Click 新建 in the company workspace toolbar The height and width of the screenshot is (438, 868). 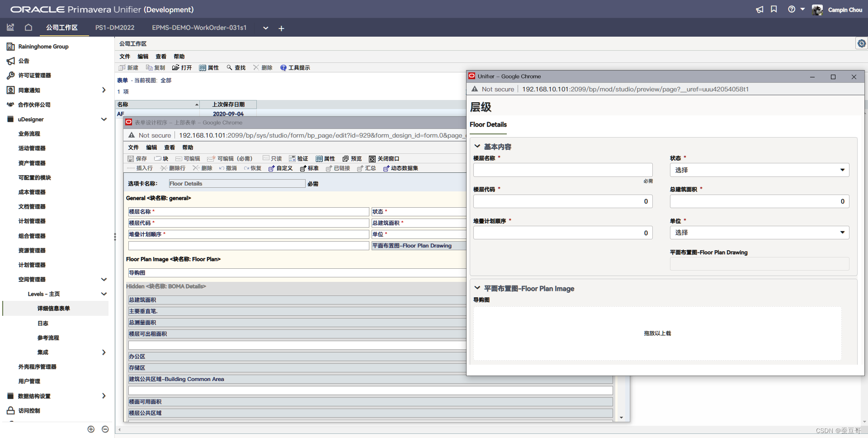click(128, 68)
